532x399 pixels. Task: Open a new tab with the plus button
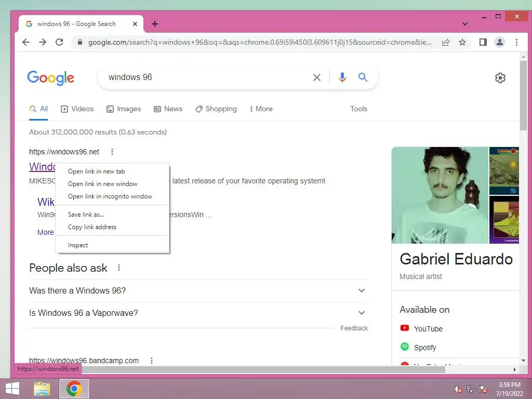(155, 24)
